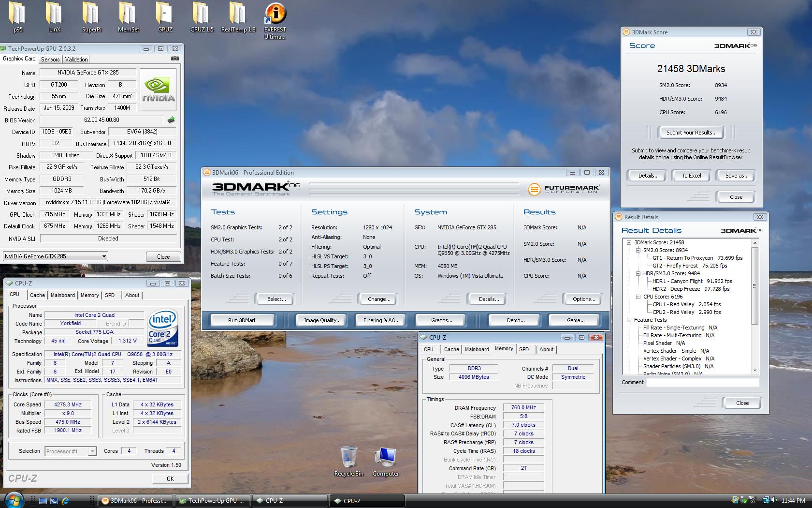Click the Core Speed 4275.3 MHz value
Image resolution: width=812 pixels, height=508 pixels.
pyautogui.click(x=68, y=404)
